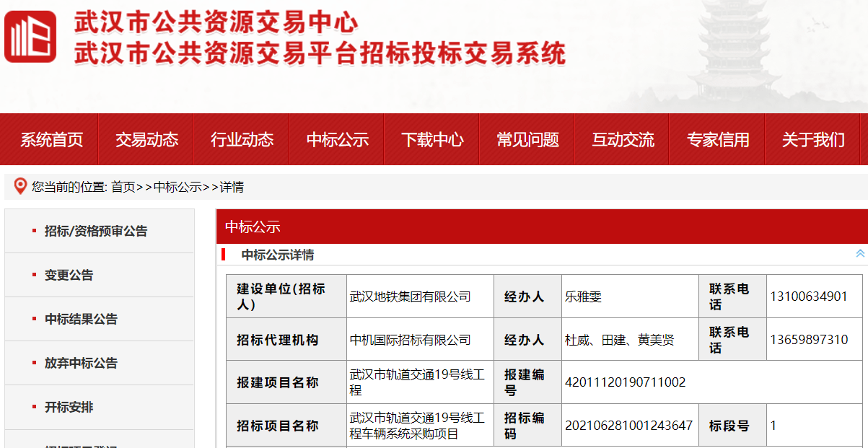Image resolution: width=868 pixels, height=448 pixels.
Task: Select 开标安排 in the sidebar
Action: pos(100,407)
